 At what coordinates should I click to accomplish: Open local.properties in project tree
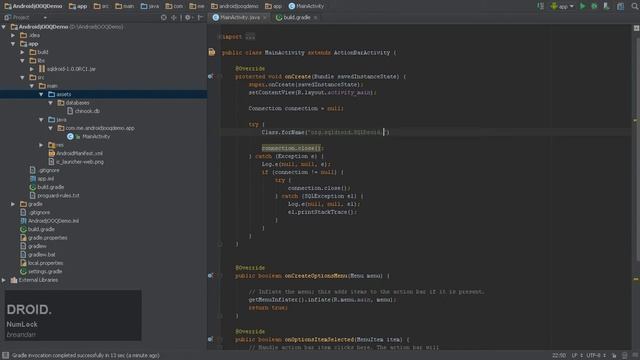coord(42,263)
